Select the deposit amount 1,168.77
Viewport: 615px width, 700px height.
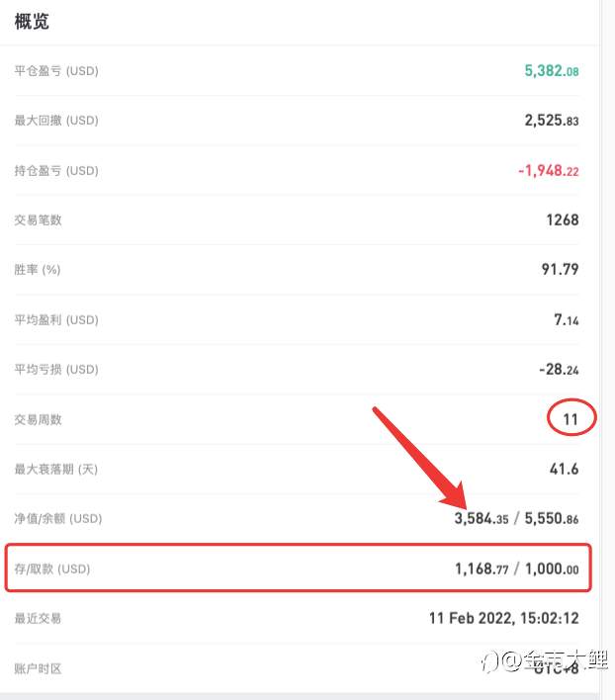pos(482,569)
